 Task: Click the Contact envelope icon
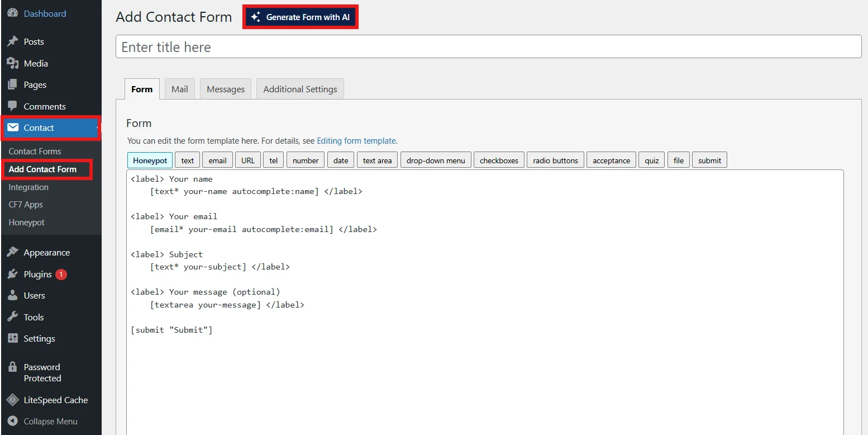[12, 127]
